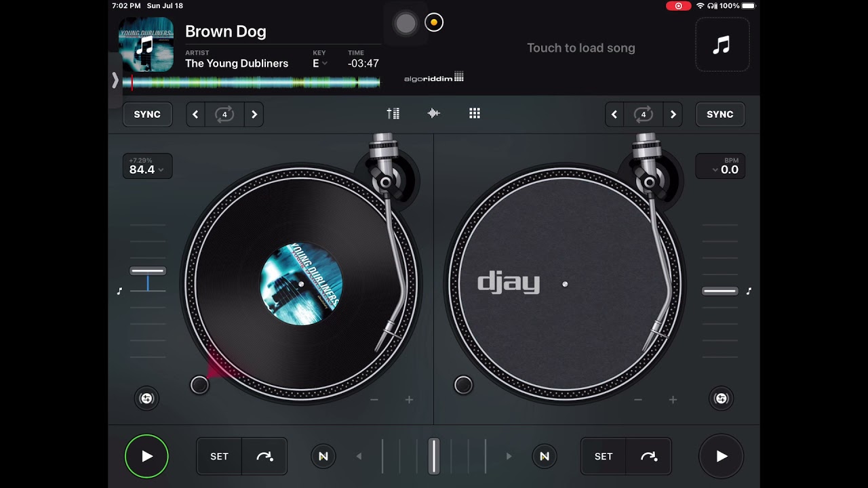Image resolution: width=868 pixels, height=488 pixels.
Task: Toggle Neural Mix on right deck
Action: (544, 456)
